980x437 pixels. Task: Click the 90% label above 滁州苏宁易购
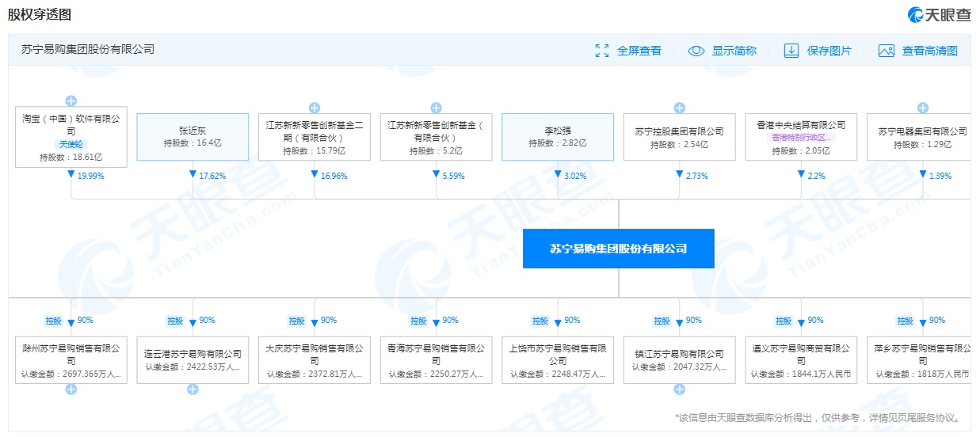(x=86, y=321)
